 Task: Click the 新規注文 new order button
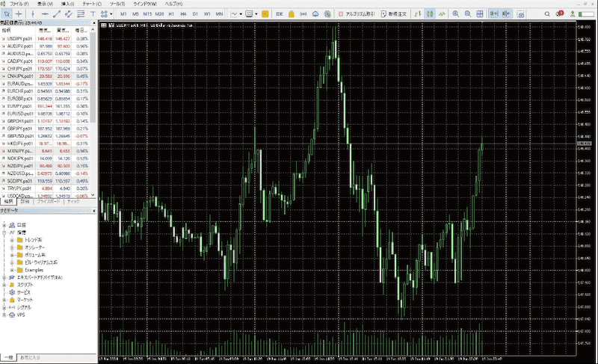(393, 13)
